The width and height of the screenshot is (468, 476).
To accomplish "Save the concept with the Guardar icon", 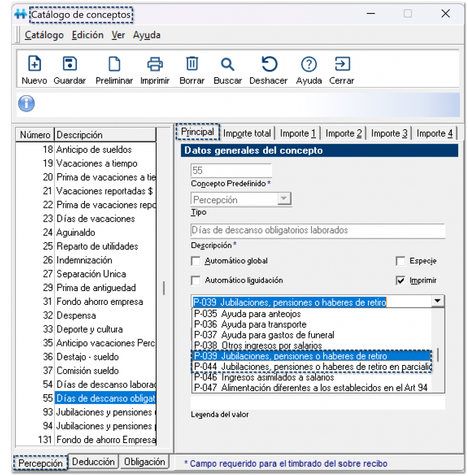I will click(x=70, y=64).
